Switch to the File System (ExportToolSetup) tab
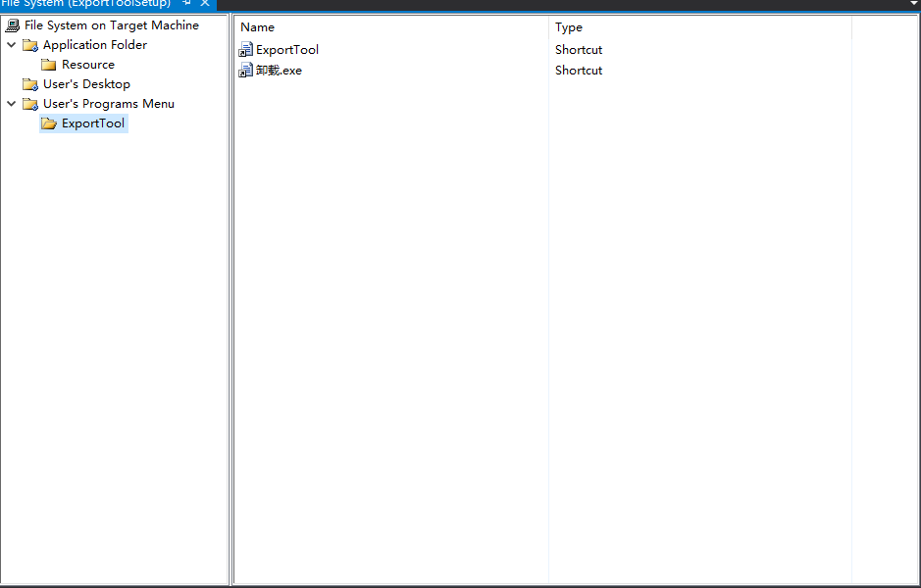Screen dimensions: 921x588 coord(86,4)
